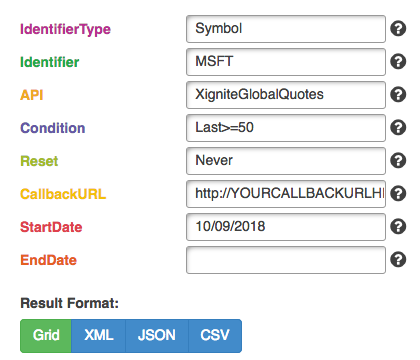
Task: Click the EndDate help question mark
Action: [x=398, y=260]
